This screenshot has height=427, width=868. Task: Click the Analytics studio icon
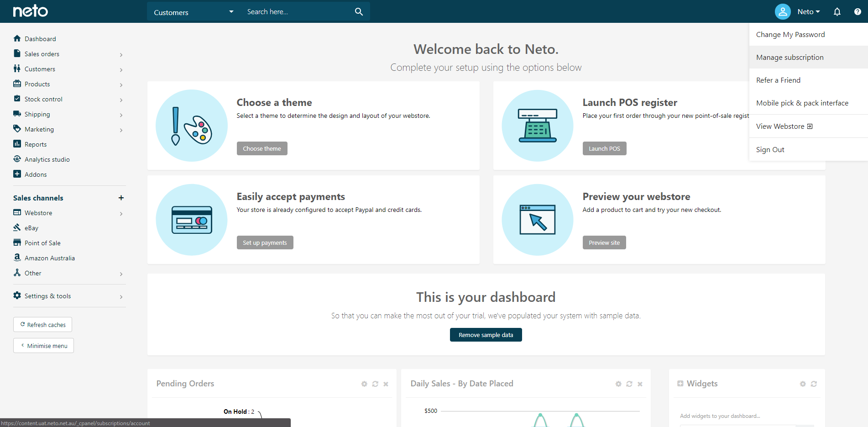click(x=17, y=159)
